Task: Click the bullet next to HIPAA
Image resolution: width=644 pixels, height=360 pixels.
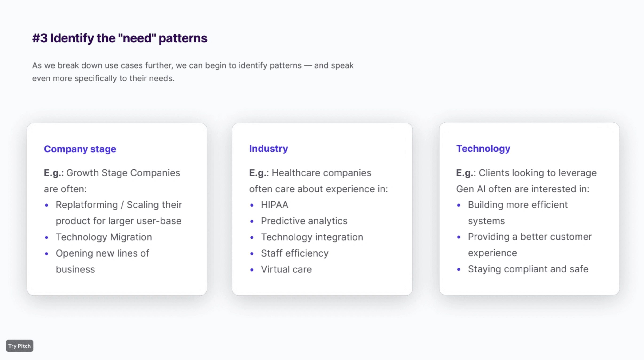Action: 252,205
